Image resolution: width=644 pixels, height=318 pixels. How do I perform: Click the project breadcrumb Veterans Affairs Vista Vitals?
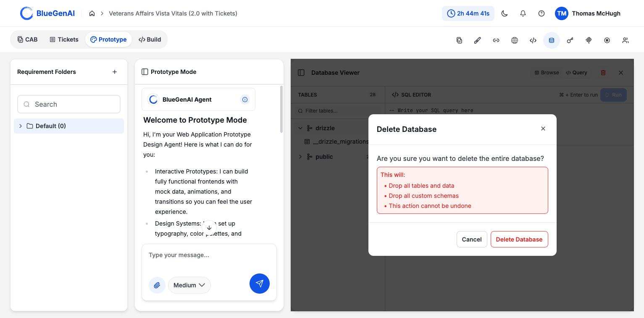173,13
